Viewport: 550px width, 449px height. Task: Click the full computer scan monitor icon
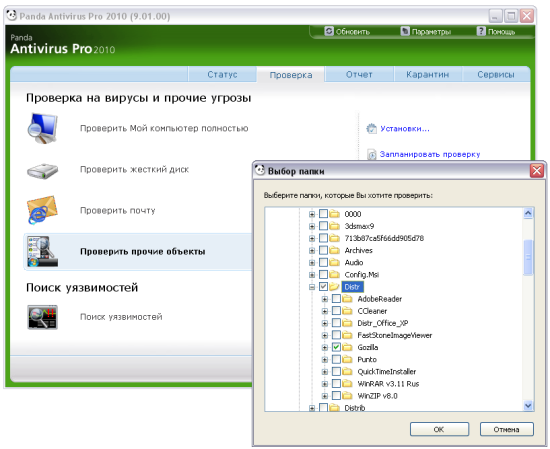point(42,128)
